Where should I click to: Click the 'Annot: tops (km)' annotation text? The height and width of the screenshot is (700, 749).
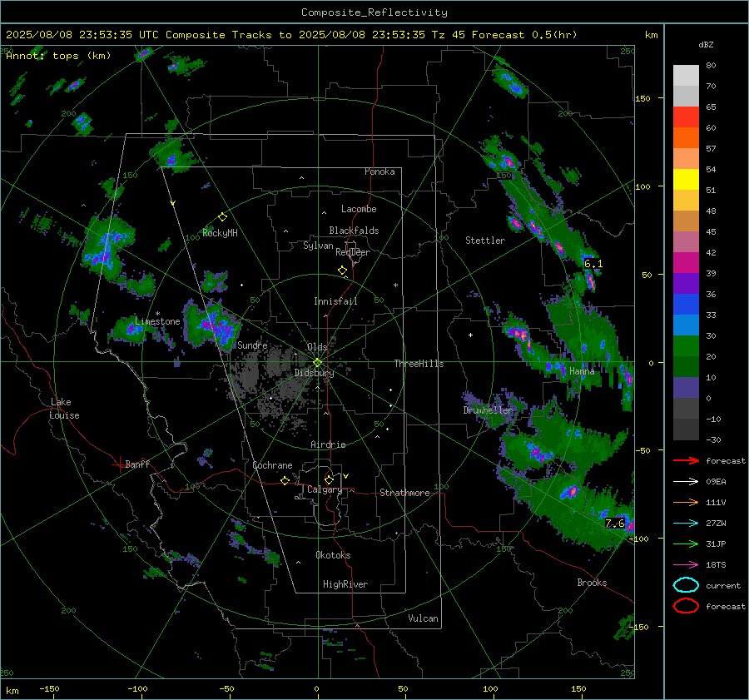58,56
